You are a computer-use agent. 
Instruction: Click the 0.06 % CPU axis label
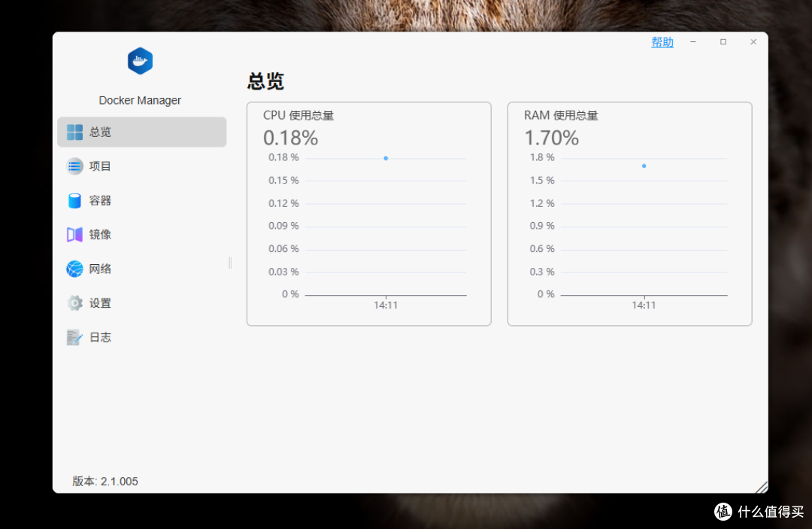283,248
